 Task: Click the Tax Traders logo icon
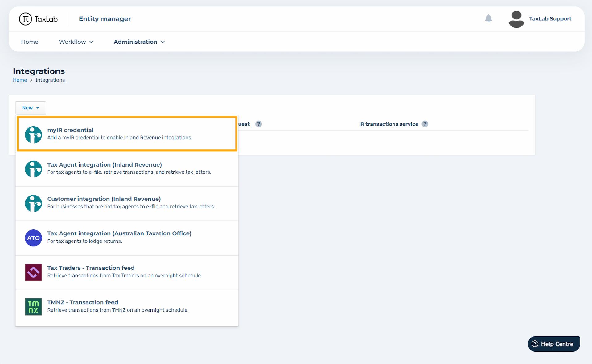[33, 272]
